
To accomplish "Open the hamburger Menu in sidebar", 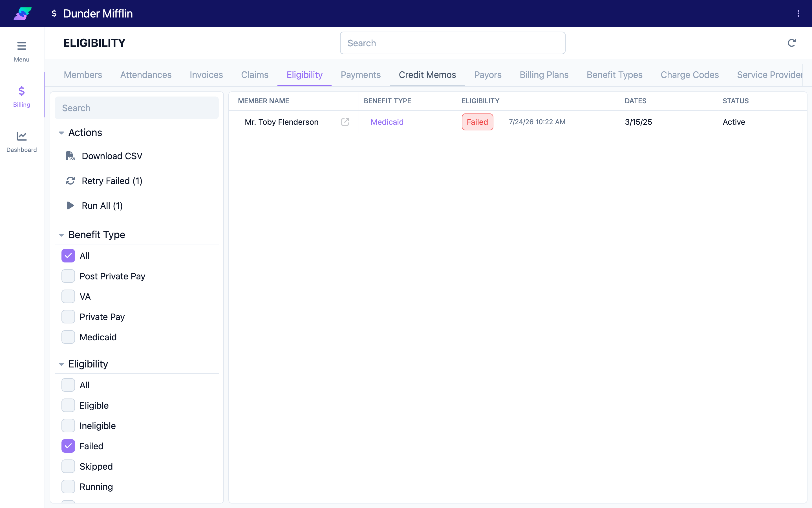I will tap(21, 51).
